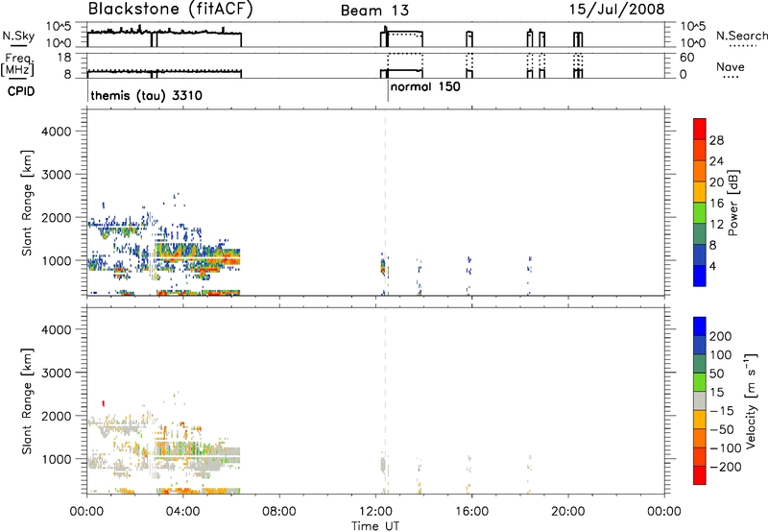Click the 'Power [dB]' colorbar label

pyautogui.click(x=733, y=203)
